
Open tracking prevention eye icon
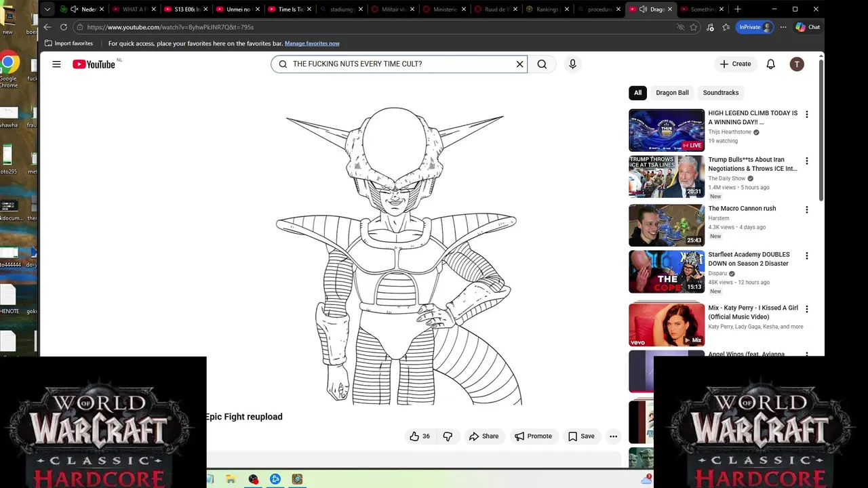click(x=681, y=27)
